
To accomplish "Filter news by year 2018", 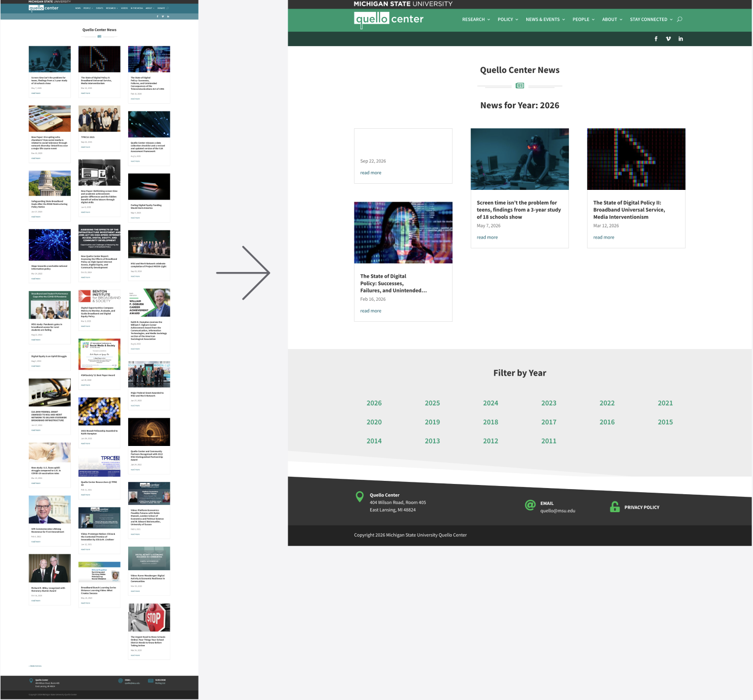I will (490, 422).
